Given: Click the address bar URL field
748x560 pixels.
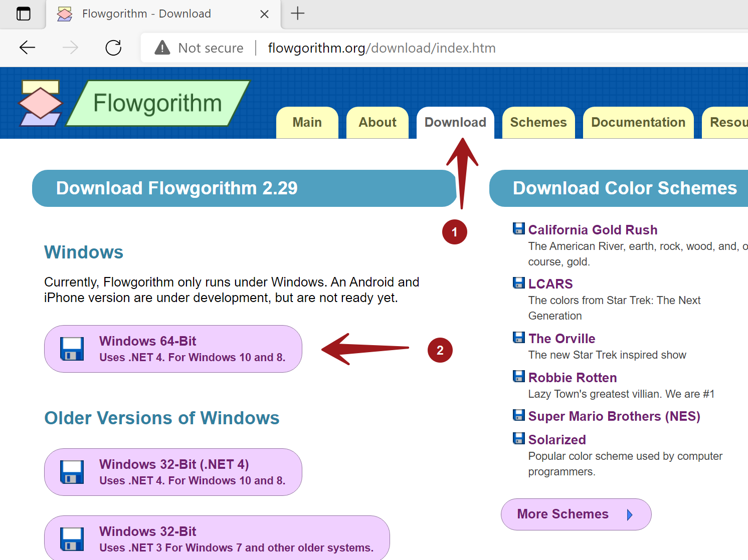Looking at the screenshot, I should [x=381, y=48].
